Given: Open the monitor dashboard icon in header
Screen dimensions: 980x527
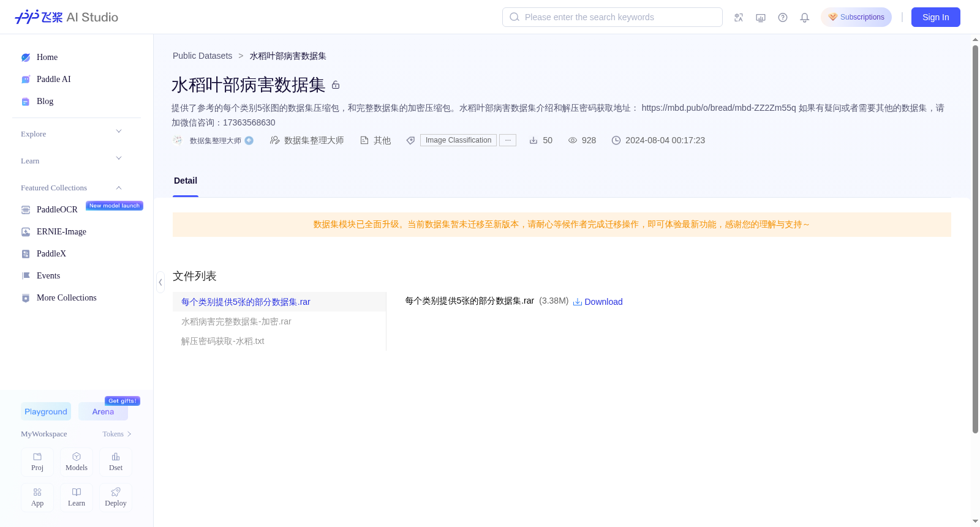Looking at the screenshot, I should pyautogui.click(x=761, y=18).
